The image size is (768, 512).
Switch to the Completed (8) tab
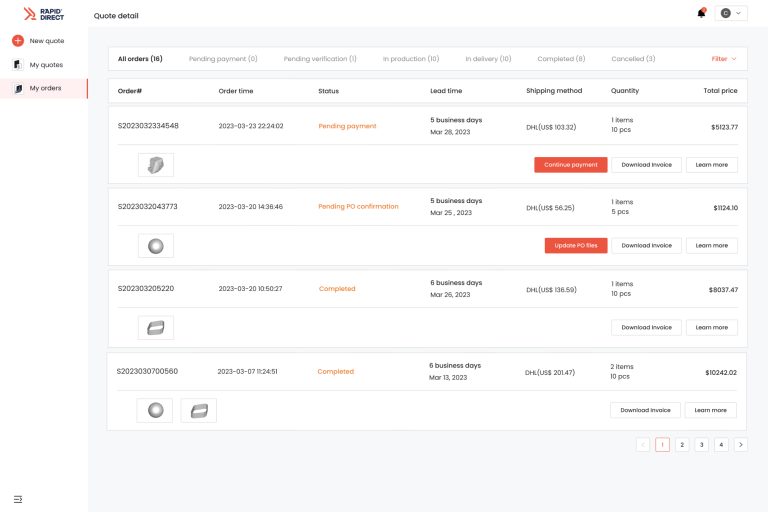click(561, 59)
